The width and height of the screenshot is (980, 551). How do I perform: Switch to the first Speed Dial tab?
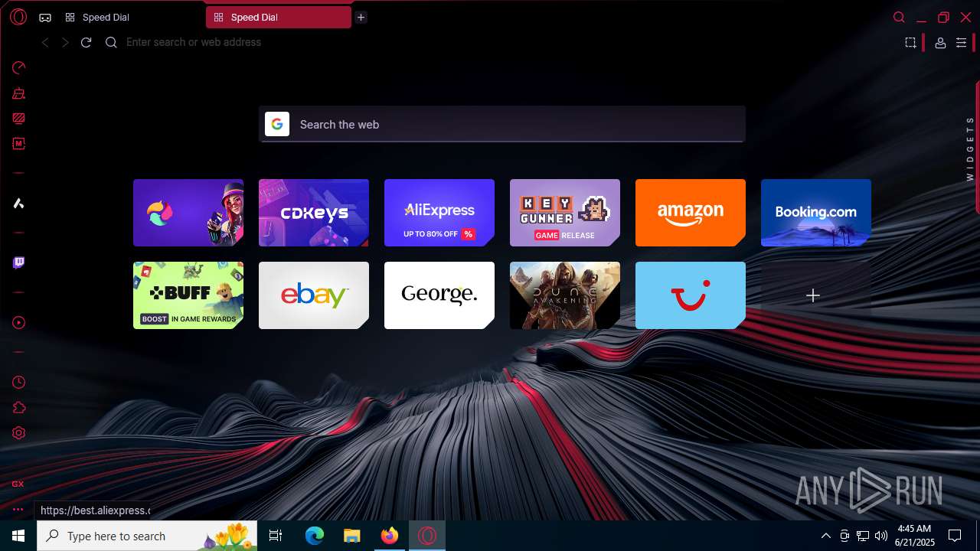[x=130, y=18]
